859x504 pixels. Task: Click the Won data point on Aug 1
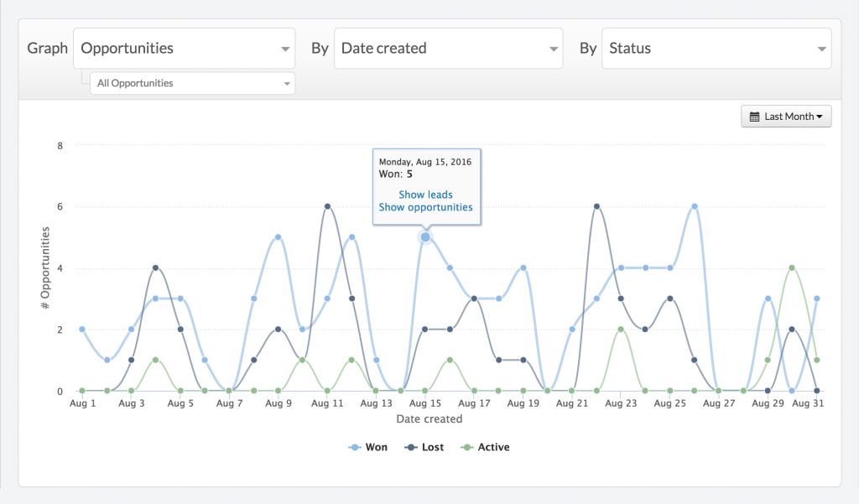[82, 329]
